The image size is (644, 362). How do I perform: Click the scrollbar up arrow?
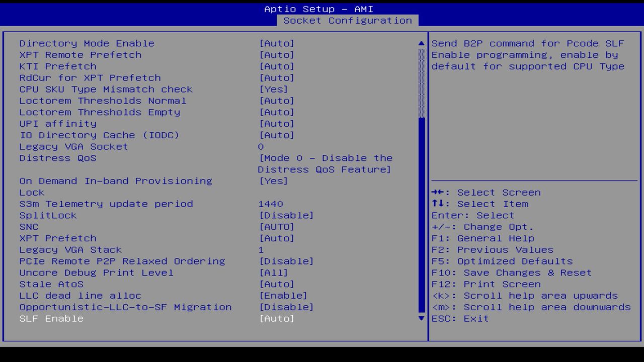point(421,43)
